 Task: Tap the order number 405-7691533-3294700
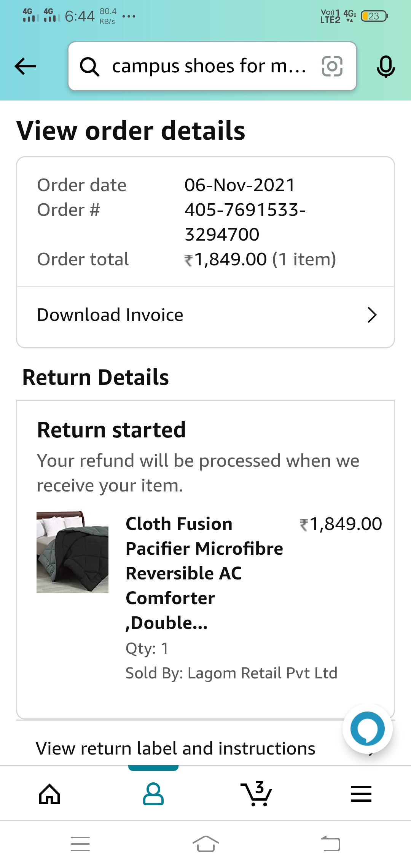pyautogui.click(x=245, y=222)
